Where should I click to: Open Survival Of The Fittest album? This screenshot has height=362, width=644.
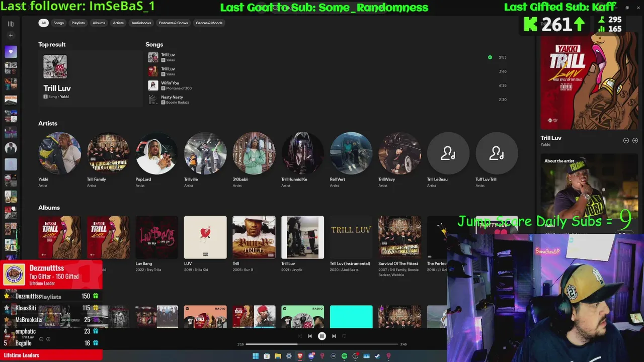click(399, 237)
